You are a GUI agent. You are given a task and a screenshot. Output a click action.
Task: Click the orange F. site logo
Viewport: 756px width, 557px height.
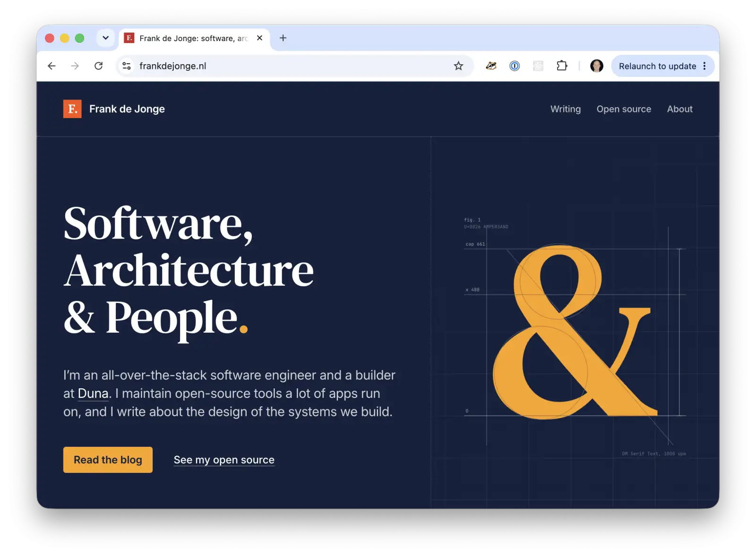point(72,109)
